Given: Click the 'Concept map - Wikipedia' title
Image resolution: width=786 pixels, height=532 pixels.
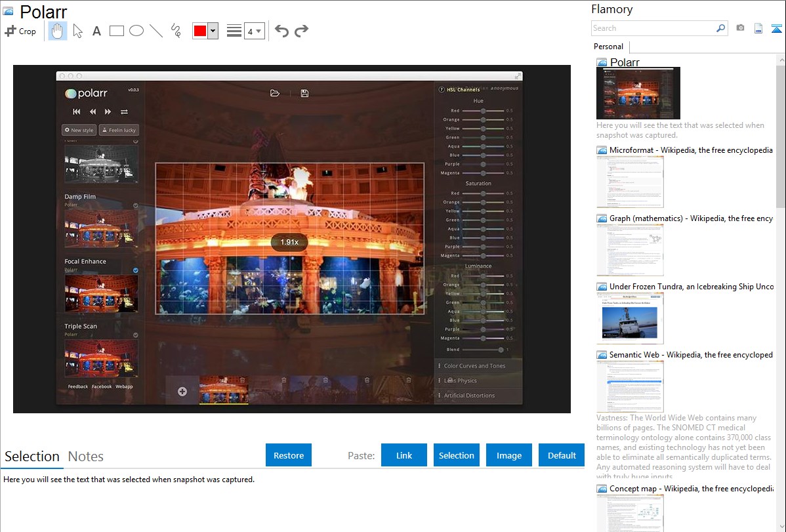Looking at the screenshot, I should pos(691,488).
